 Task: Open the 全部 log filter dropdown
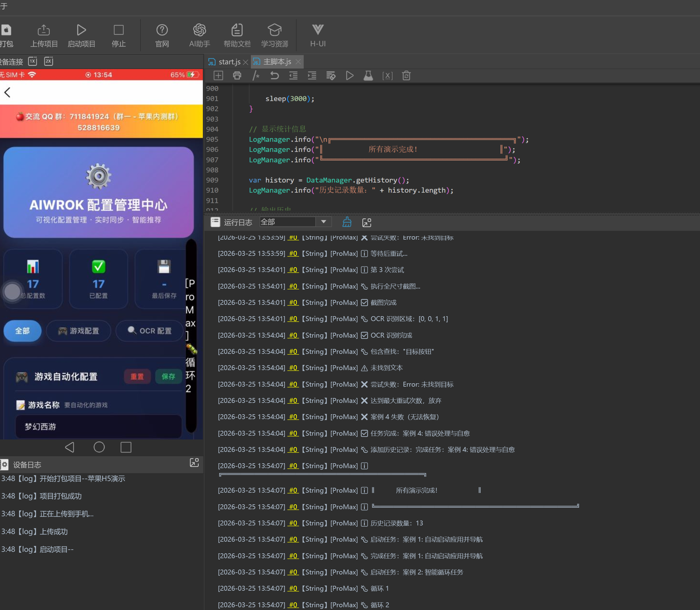click(324, 222)
